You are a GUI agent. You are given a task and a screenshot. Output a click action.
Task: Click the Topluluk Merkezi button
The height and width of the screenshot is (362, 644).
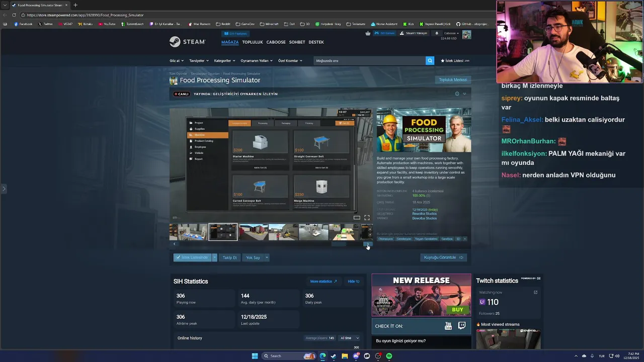point(453,79)
